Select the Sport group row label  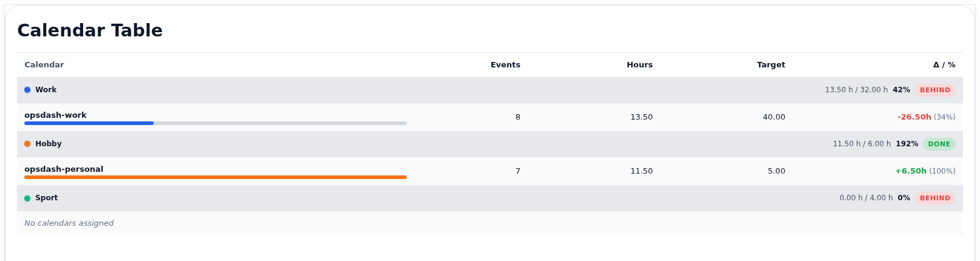(x=46, y=198)
